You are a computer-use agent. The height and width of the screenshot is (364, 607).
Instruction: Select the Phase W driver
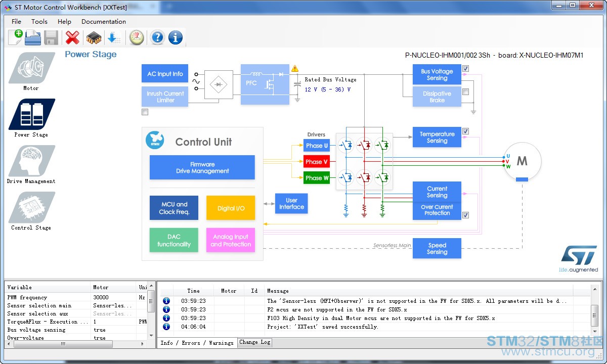click(x=317, y=178)
